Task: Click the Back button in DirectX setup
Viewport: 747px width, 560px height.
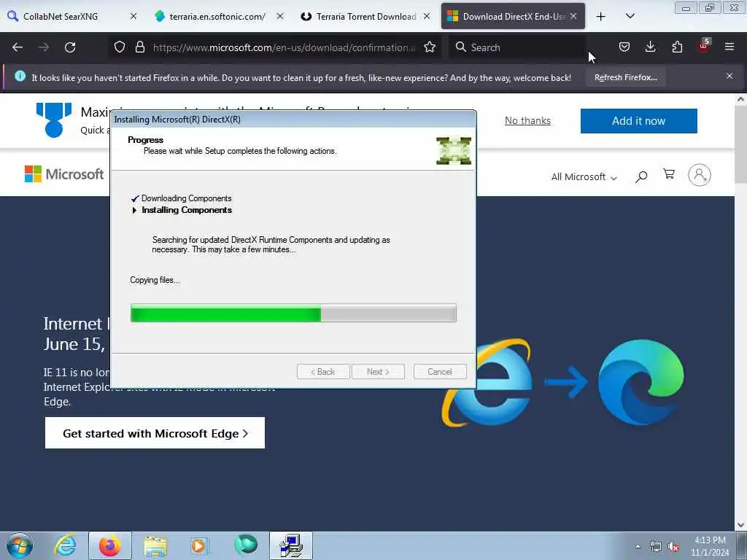Action: (323, 371)
